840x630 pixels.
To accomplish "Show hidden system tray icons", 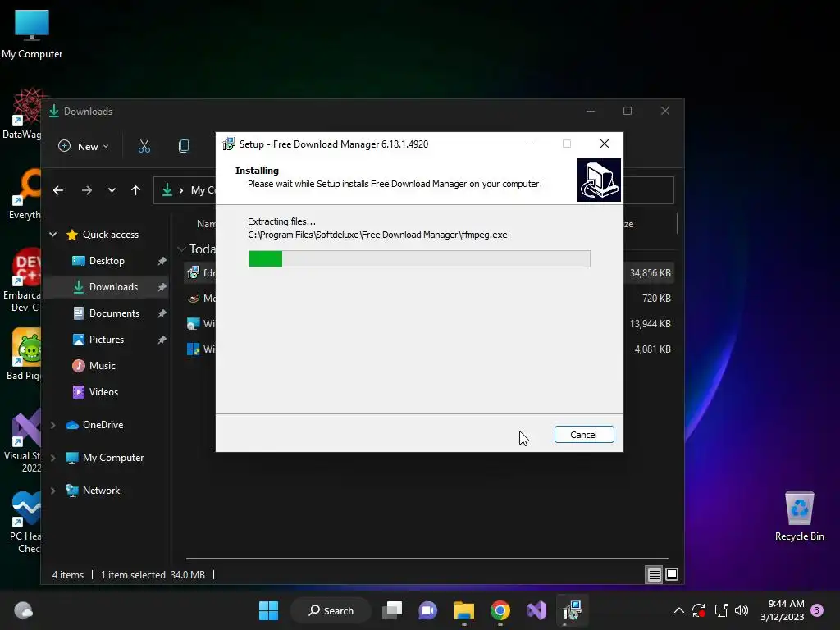I will click(678, 610).
